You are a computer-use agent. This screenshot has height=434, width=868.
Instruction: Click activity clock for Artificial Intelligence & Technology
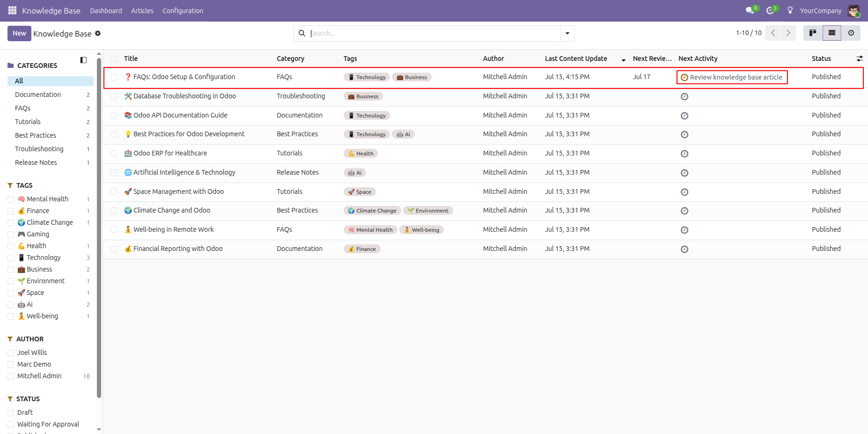click(684, 173)
